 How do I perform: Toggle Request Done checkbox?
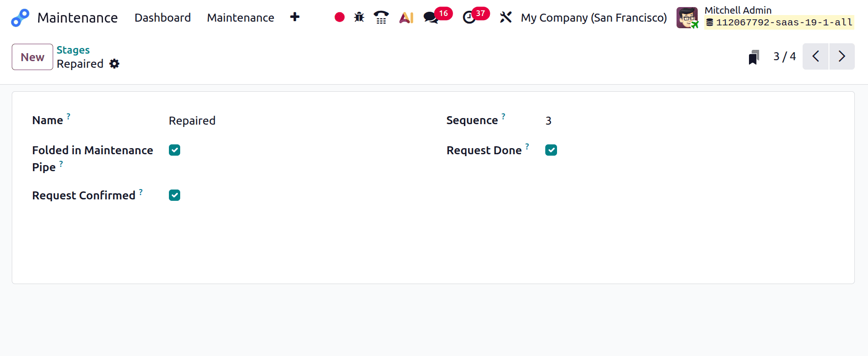(551, 150)
